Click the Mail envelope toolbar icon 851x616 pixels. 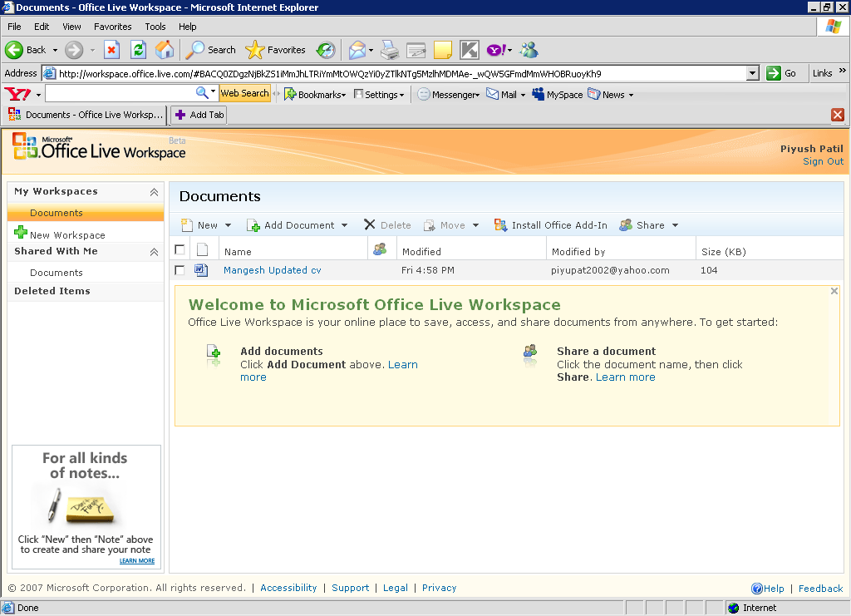coord(357,51)
